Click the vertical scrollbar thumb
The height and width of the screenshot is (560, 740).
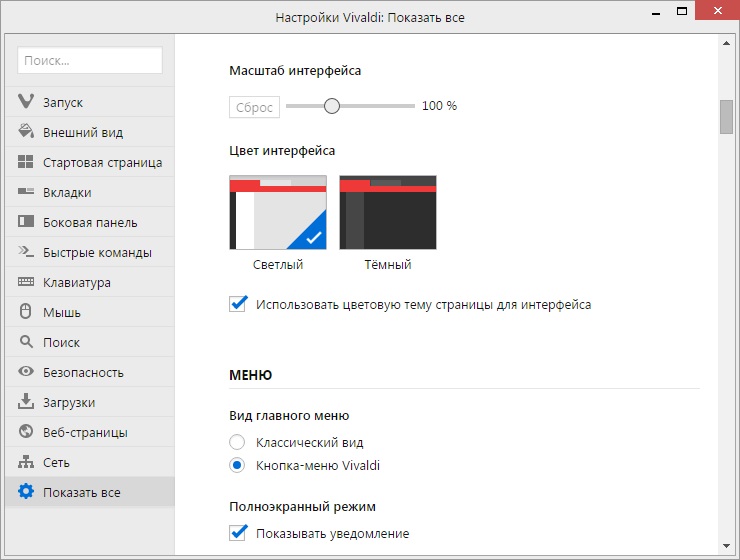726,117
